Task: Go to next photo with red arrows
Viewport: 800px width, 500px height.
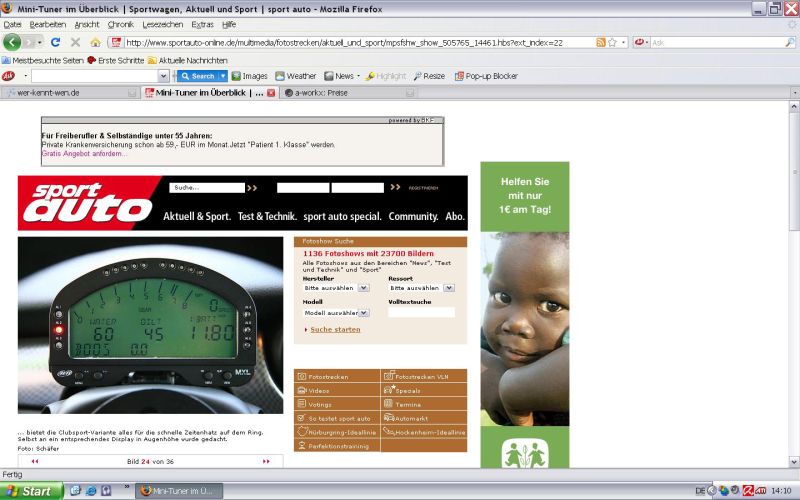Action: (266, 461)
